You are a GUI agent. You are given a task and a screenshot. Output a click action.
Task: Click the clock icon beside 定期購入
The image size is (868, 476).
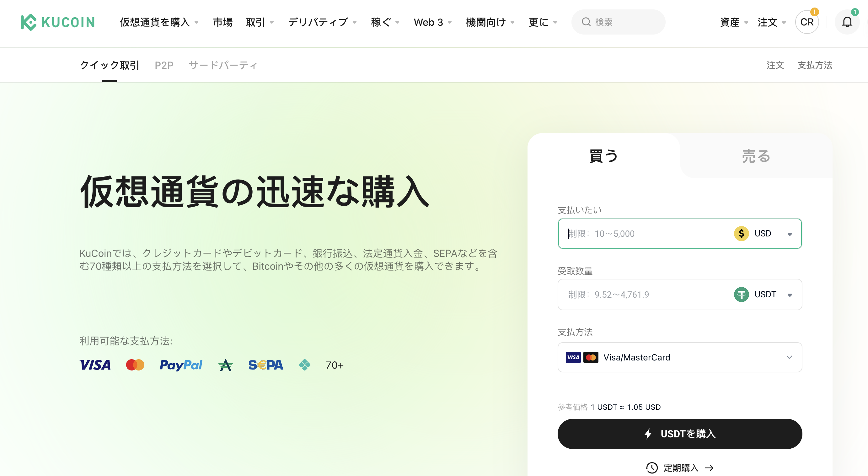[x=652, y=468]
